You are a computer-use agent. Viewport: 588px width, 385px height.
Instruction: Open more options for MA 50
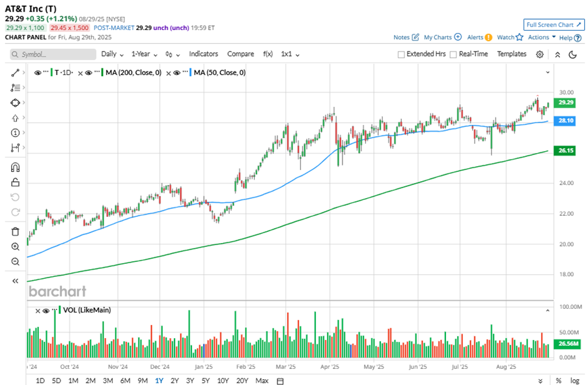(x=185, y=71)
